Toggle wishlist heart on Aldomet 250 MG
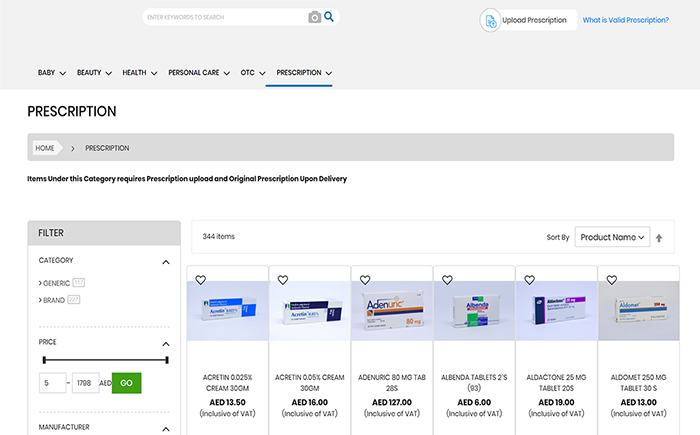This screenshot has height=435, width=700. tap(611, 280)
